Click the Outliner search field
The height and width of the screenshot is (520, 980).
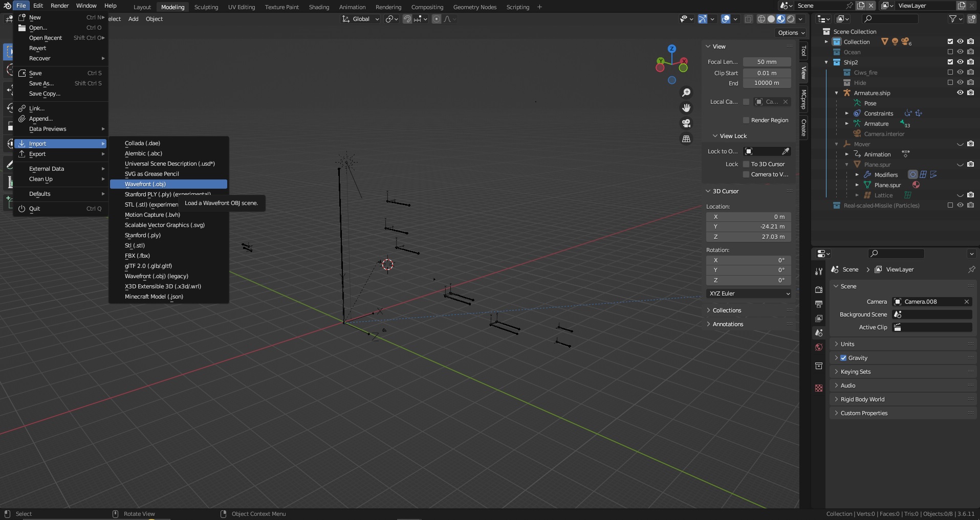click(x=890, y=19)
